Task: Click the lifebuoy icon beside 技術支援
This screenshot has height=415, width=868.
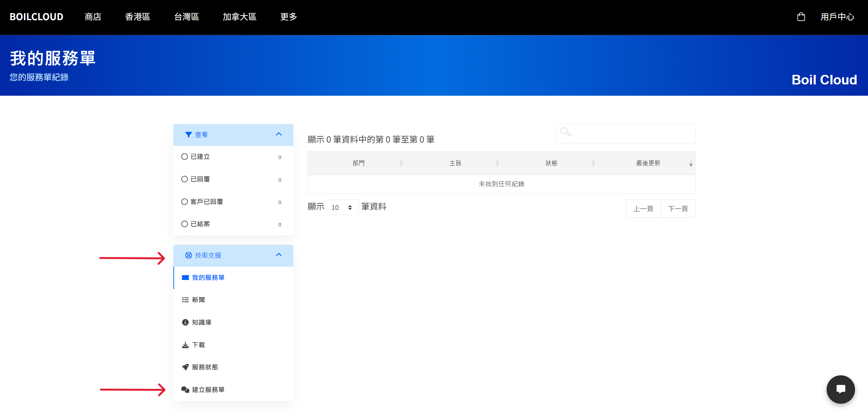Action: coord(188,255)
